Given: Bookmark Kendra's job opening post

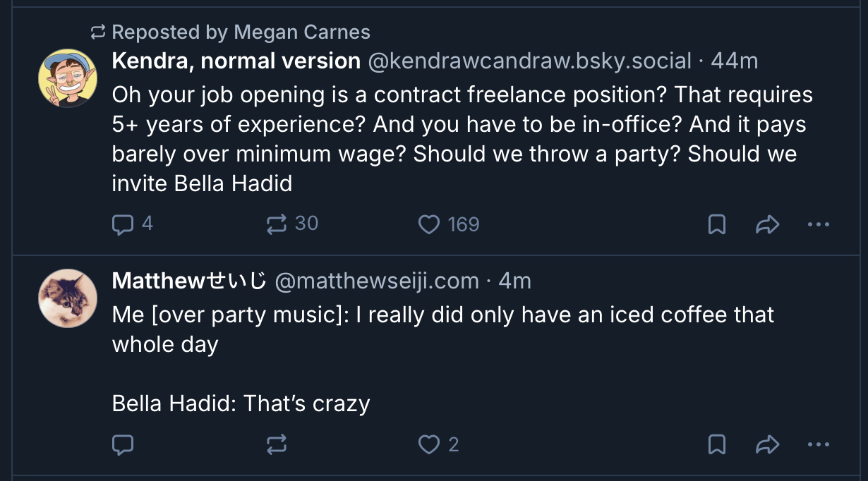Looking at the screenshot, I should [716, 224].
